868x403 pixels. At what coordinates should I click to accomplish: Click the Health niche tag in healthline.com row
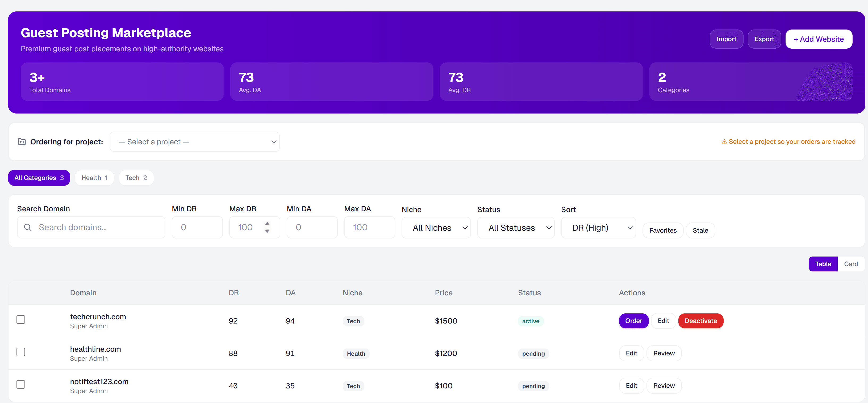pos(356,354)
